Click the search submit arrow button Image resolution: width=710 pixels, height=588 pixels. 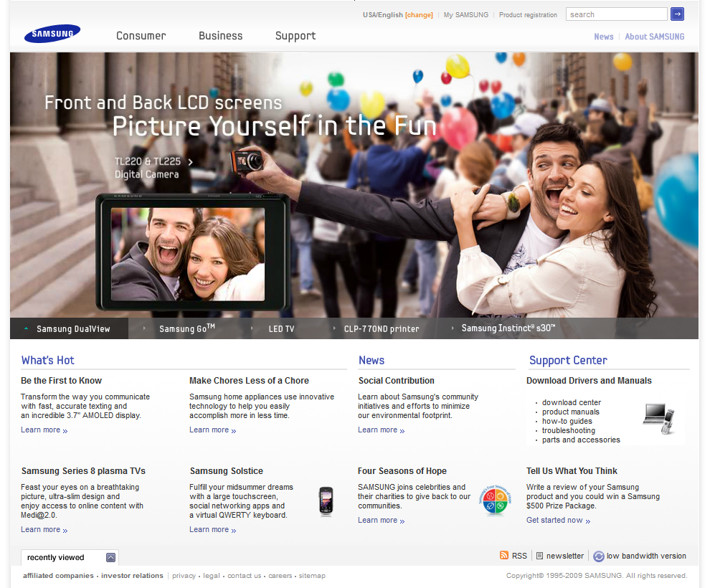677,14
